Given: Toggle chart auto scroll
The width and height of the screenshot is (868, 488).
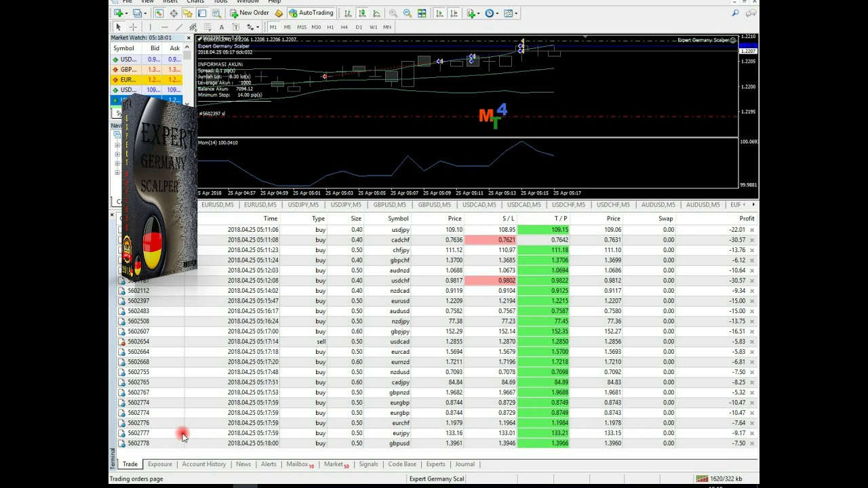Looking at the screenshot, I should pos(439,13).
